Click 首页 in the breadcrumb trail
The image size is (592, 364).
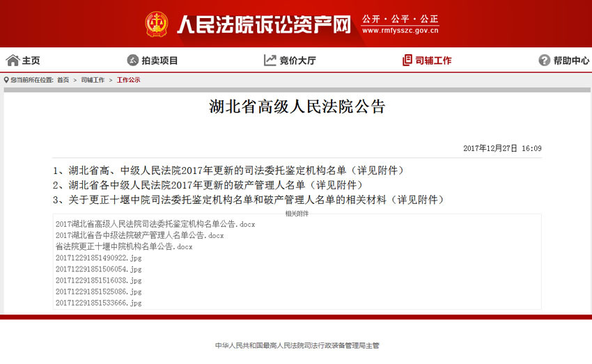click(63, 80)
